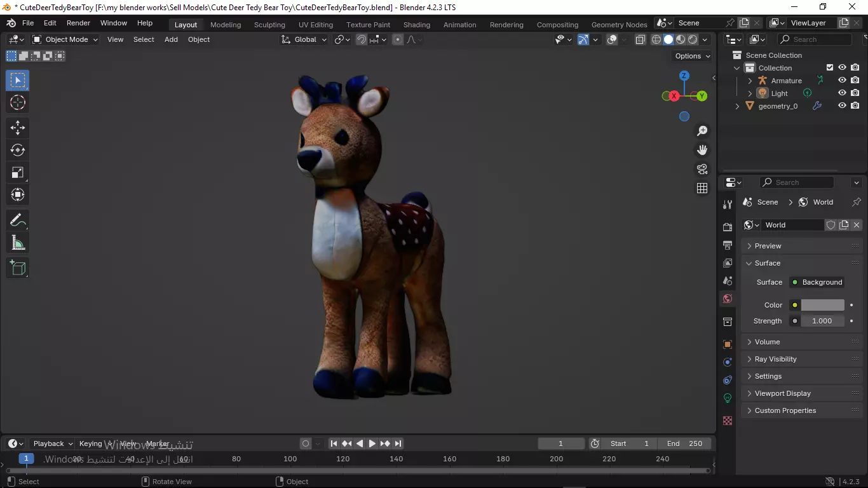
Task: Switch to the UV Editing workspace tab
Action: coord(316,25)
